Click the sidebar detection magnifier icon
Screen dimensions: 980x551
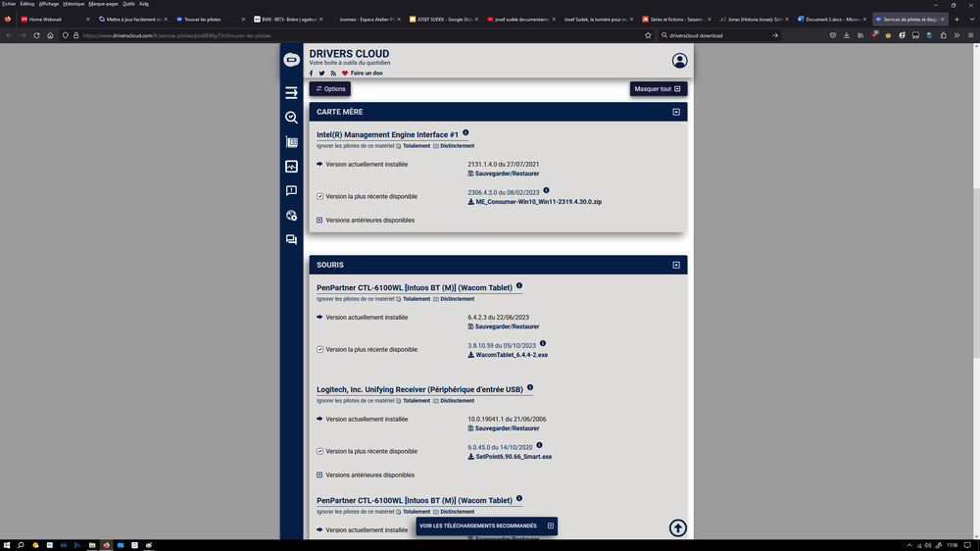pyautogui.click(x=291, y=118)
